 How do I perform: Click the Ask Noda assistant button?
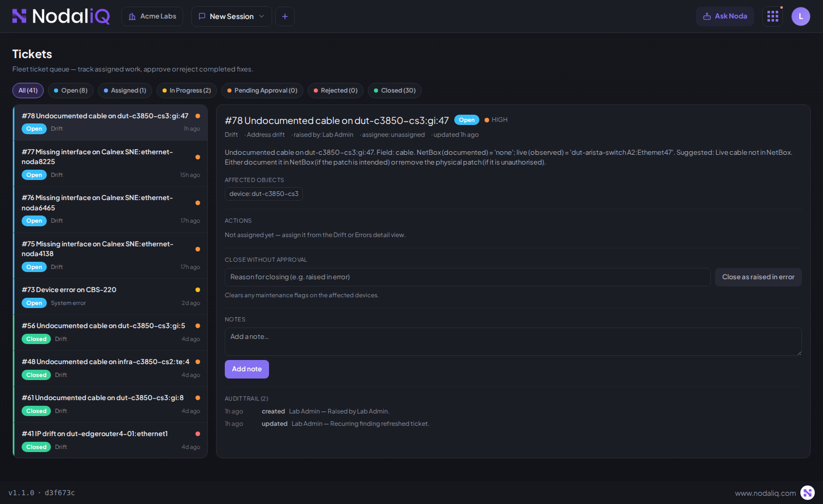coord(725,16)
